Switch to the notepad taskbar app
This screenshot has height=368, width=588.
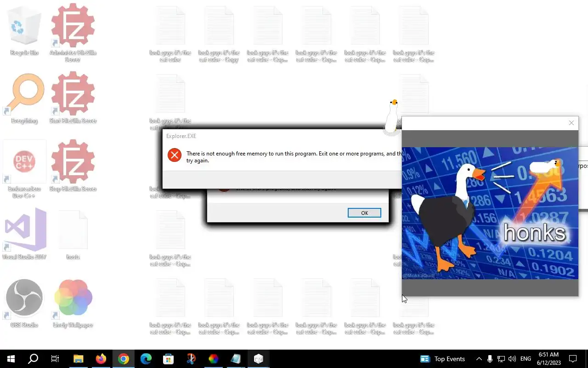(236, 359)
